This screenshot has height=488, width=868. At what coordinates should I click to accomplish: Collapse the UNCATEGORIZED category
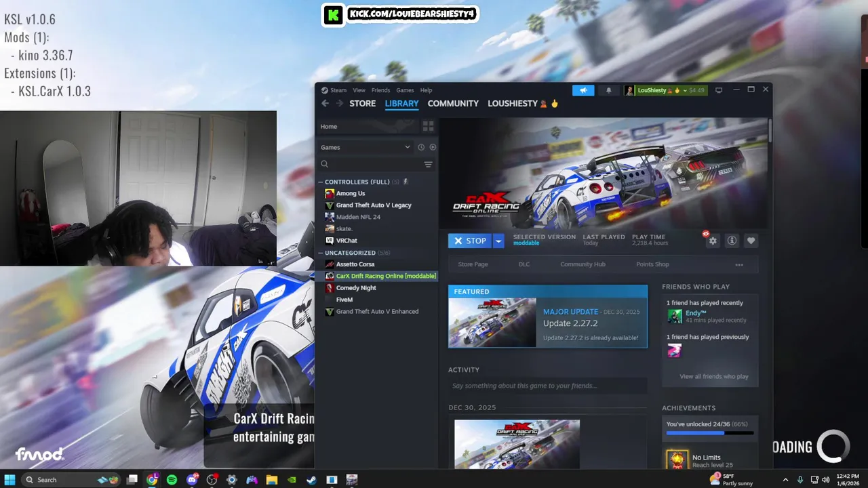click(x=320, y=253)
